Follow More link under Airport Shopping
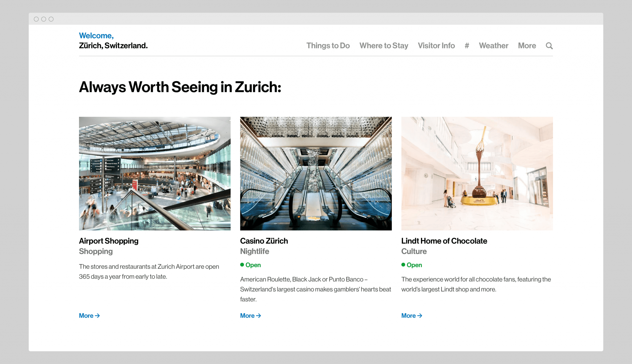Image resolution: width=632 pixels, height=364 pixels. 89,316
